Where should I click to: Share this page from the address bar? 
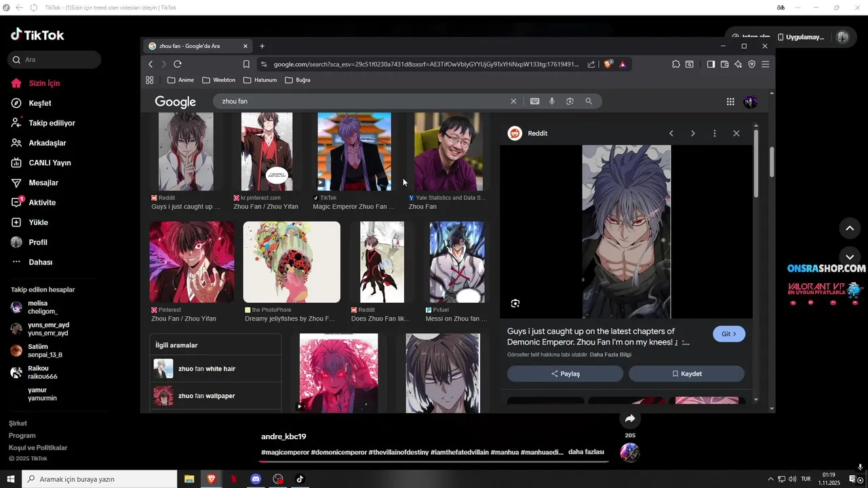click(591, 64)
